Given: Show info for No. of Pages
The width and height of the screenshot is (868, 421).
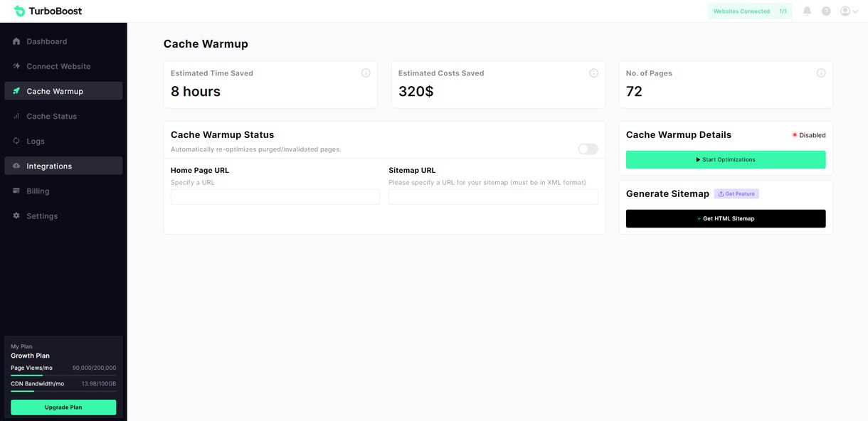Looking at the screenshot, I should coord(821,73).
